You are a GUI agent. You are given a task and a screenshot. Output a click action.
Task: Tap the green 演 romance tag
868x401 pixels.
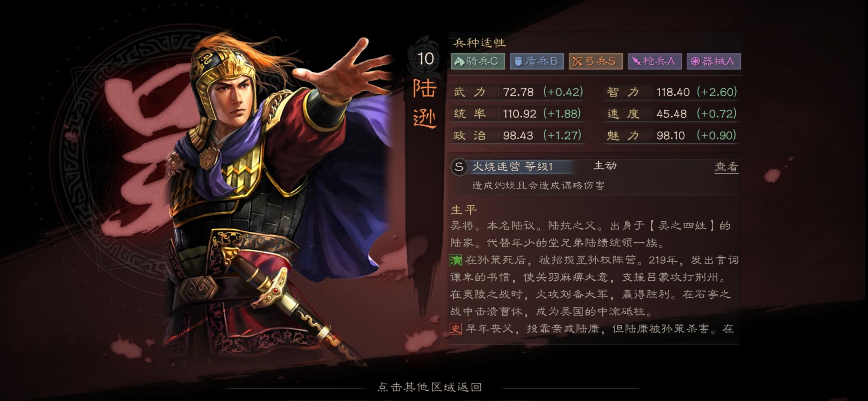[456, 260]
